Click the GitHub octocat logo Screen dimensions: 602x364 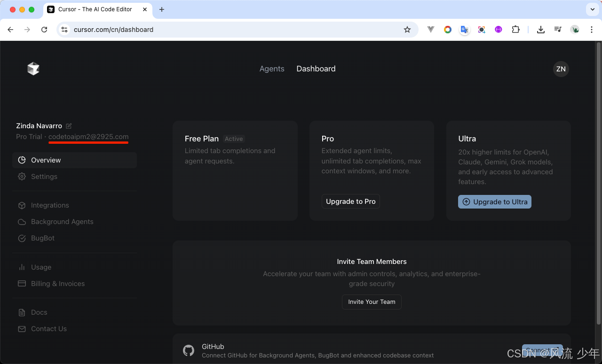tap(189, 350)
